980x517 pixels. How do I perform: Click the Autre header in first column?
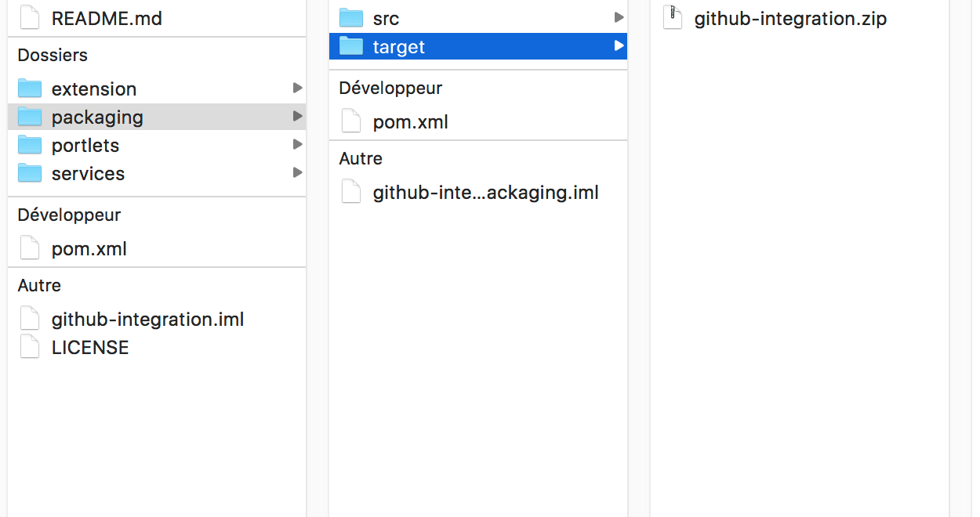tap(39, 285)
